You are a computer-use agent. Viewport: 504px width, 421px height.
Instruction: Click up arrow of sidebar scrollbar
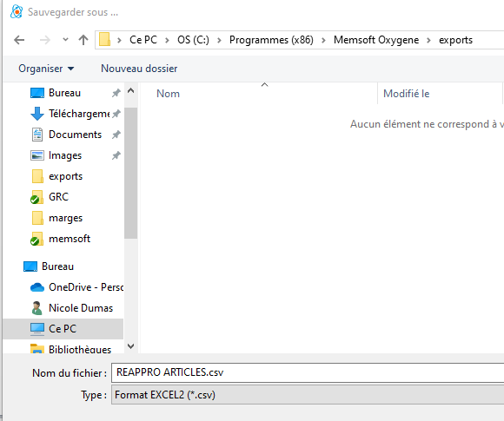point(131,91)
